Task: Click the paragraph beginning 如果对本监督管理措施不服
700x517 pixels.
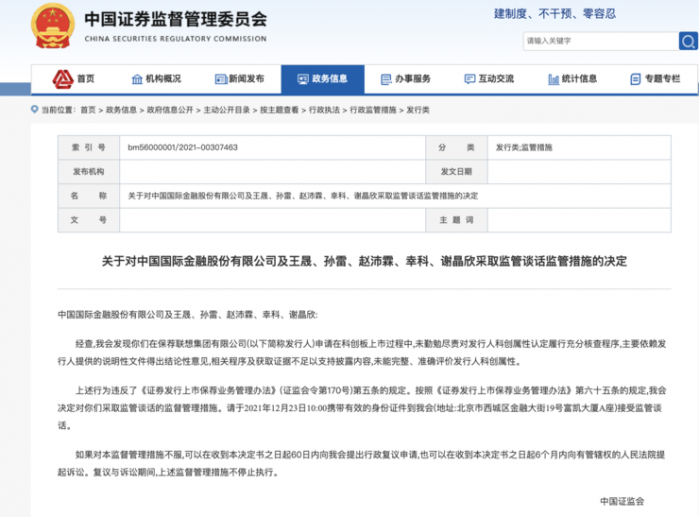Action: point(362,463)
